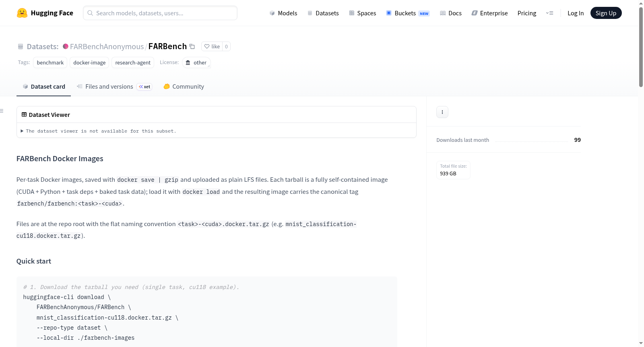Switch to the Community tab
This screenshot has width=644, height=347.
coord(184,87)
